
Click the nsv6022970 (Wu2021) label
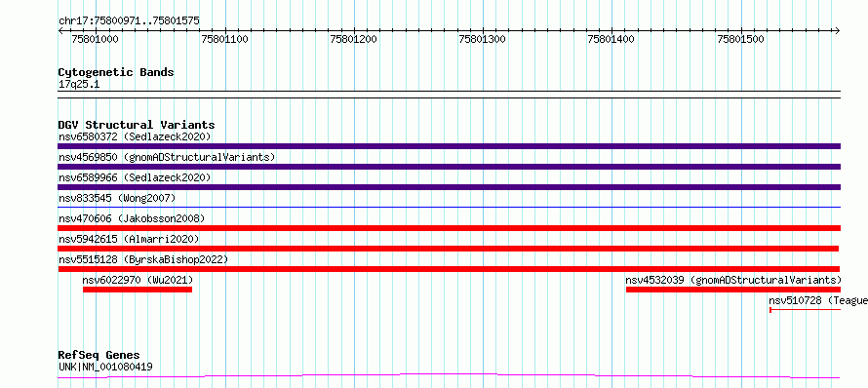pos(138,280)
